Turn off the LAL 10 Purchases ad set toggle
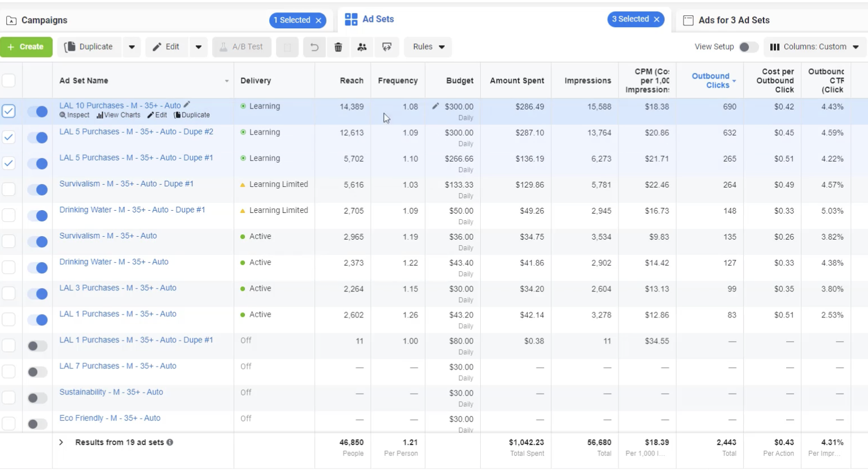This screenshot has width=868, height=470. coord(38,111)
